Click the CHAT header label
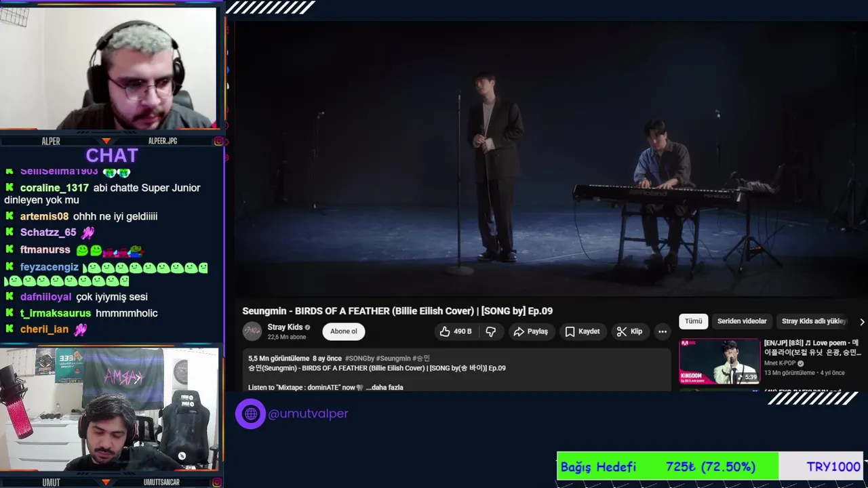868x488 pixels. pos(112,155)
